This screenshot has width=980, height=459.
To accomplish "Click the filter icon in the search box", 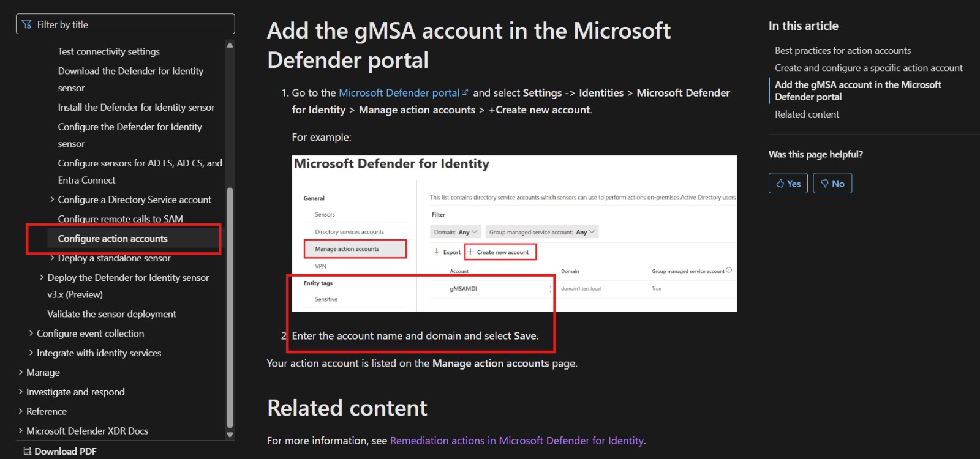I will point(27,24).
